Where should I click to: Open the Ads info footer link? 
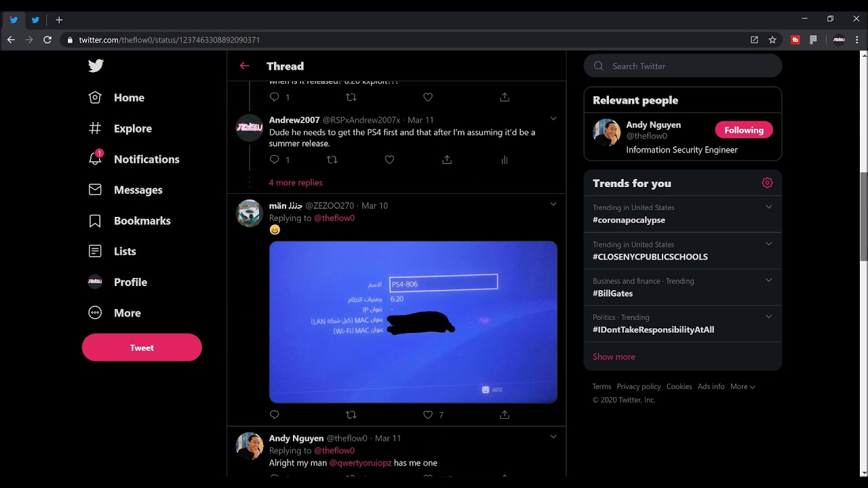[711, 386]
